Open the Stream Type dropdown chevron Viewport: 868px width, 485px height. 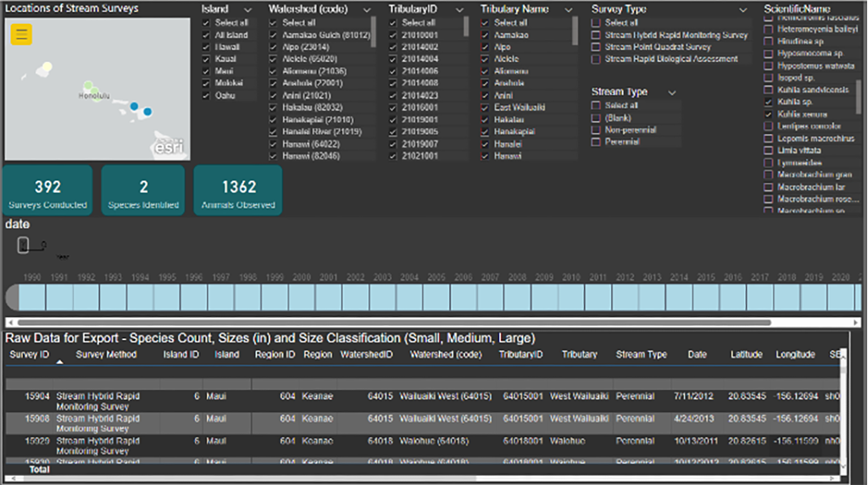(672, 92)
